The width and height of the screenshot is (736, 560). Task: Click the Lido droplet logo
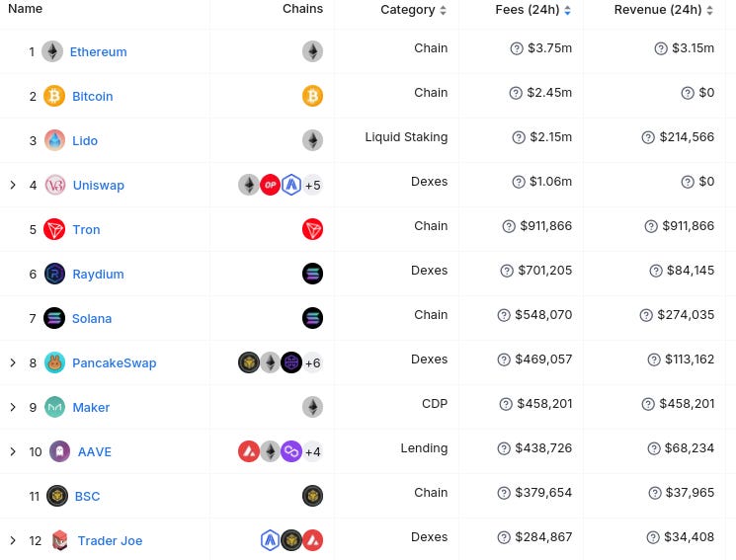tap(54, 140)
